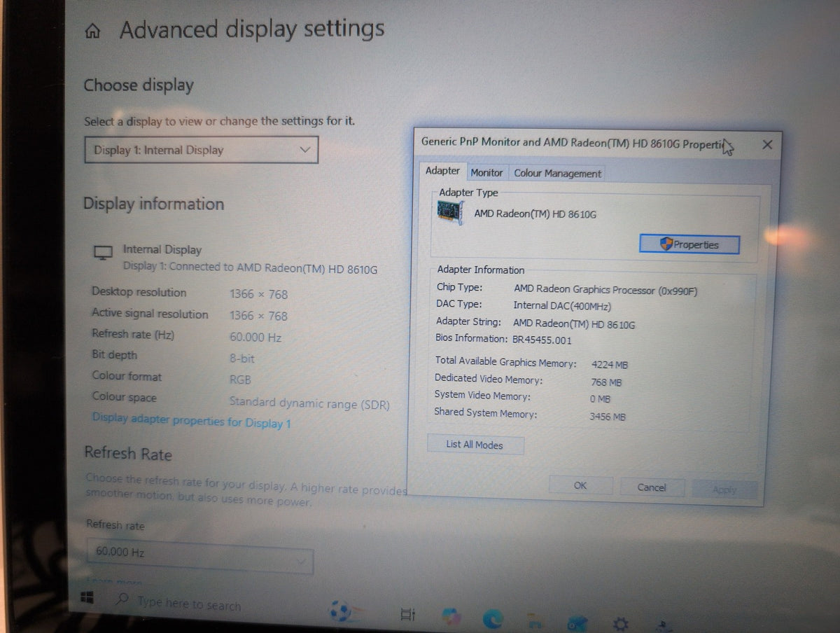The width and height of the screenshot is (840, 633).
Task: Click the 1366 × 768 desktop resolution value
Action: (x=258, y=294)
